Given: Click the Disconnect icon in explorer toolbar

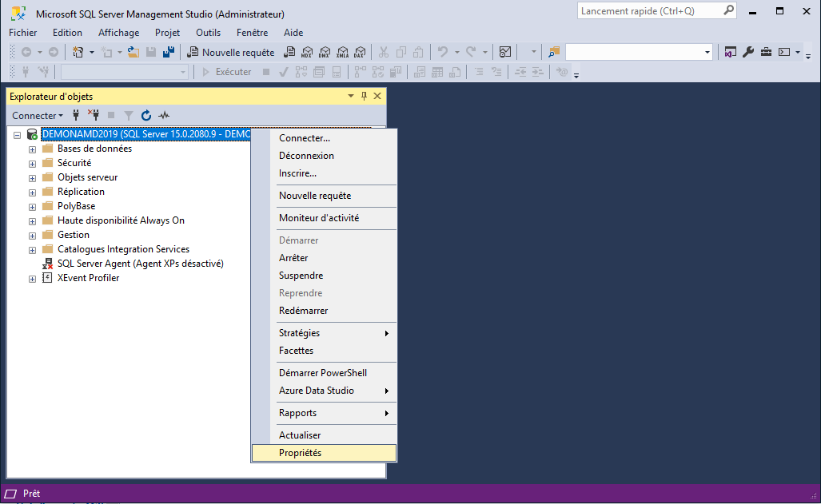Looking at the screenshot, I should 93,116.
